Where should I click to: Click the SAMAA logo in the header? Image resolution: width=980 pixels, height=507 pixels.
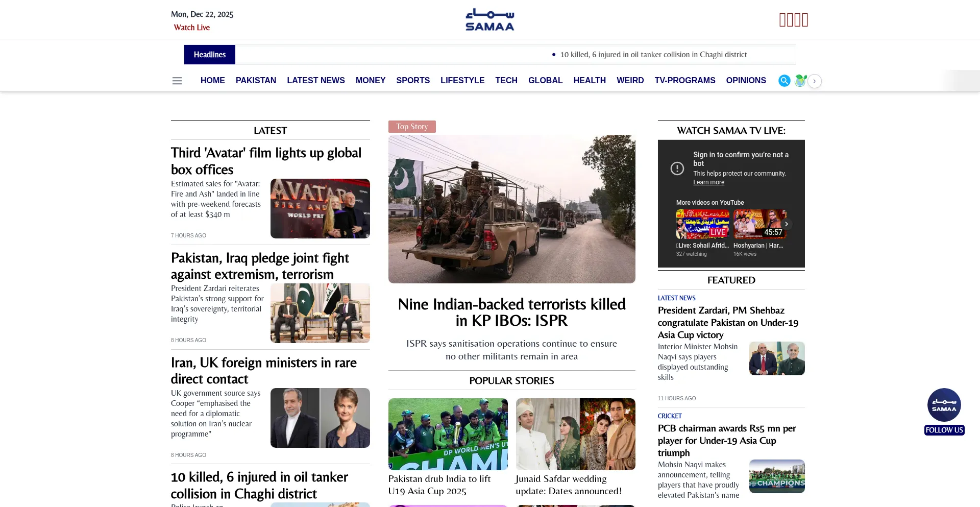click(489, 19)
